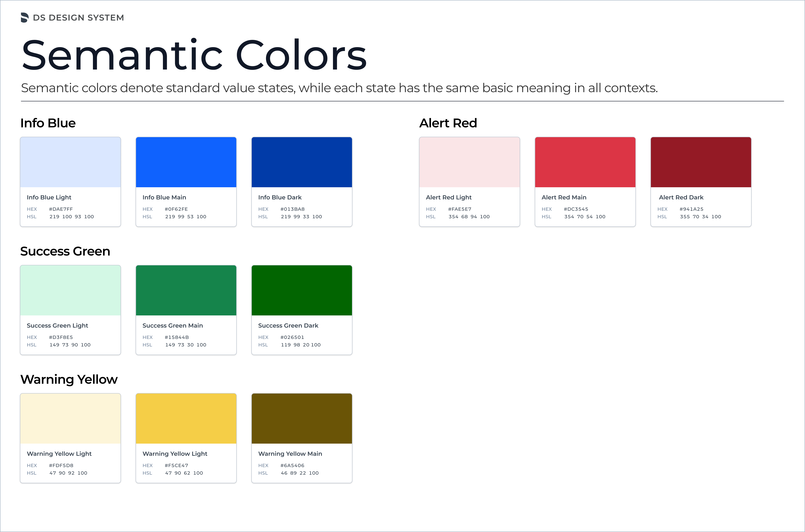Image resolution: width=805 pixels, height=532 pixels.
Task: Click the Info Blue section heading
Action: click(48, 123)
